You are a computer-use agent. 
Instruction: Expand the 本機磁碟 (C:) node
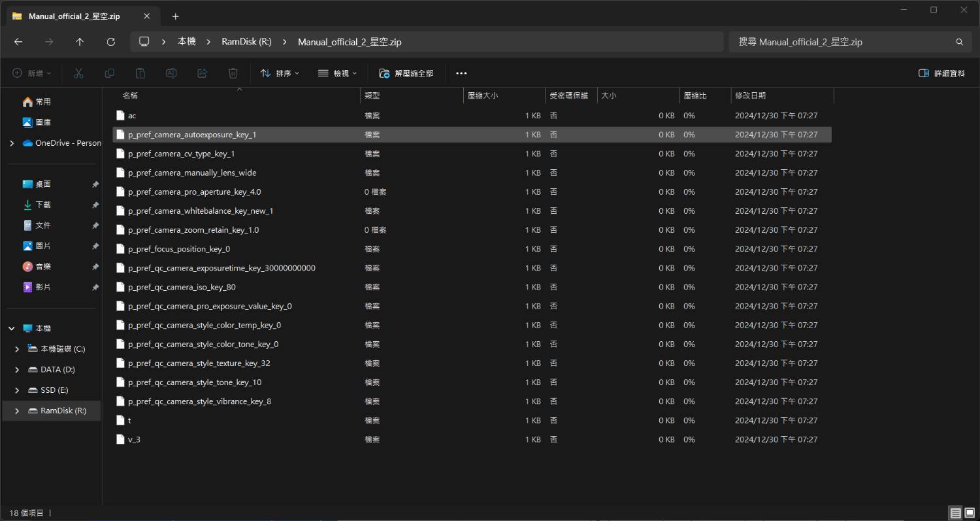point(17,349)
